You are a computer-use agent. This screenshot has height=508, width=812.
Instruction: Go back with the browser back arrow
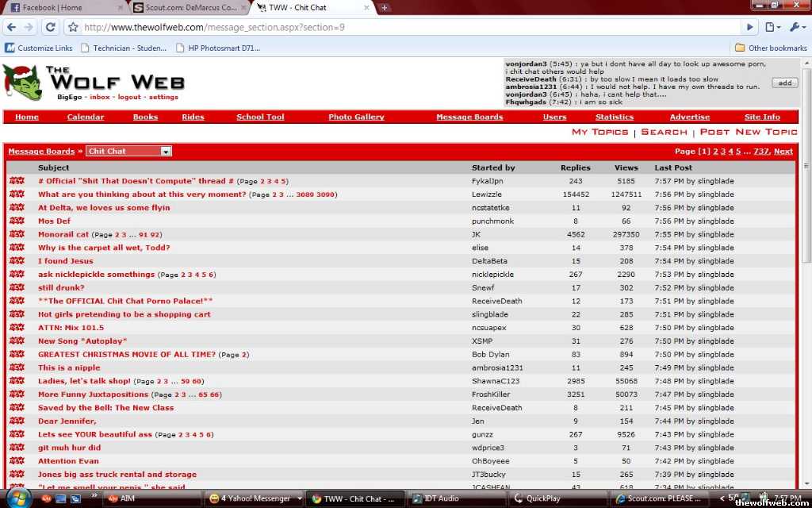(x=11, y=27)
